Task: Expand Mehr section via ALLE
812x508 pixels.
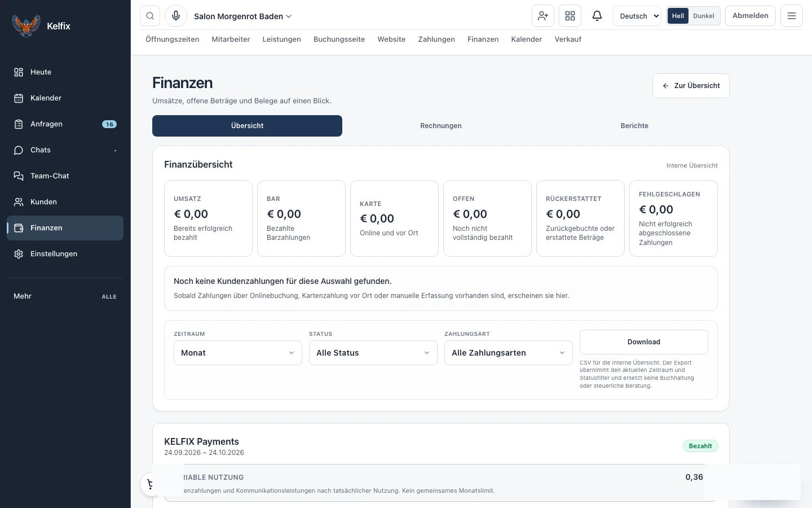Action: point(109,297)
